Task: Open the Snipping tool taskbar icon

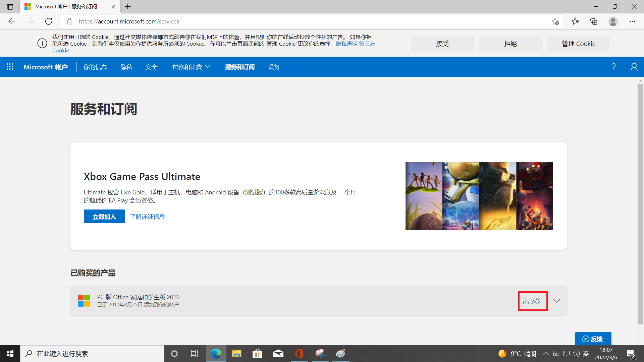Action: (x=320, y=354)
